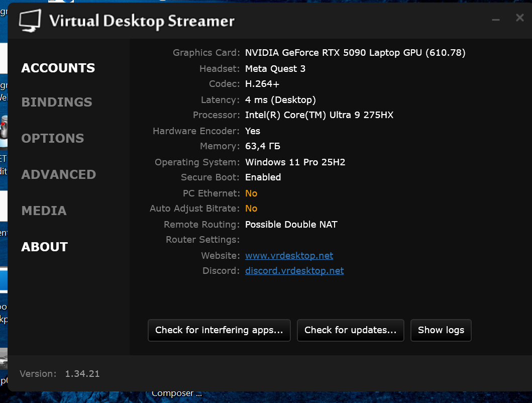This screenshot has width=532, height=403.
Task: Click the PC Ethernet value No
Action: click(x=251, y=193)
